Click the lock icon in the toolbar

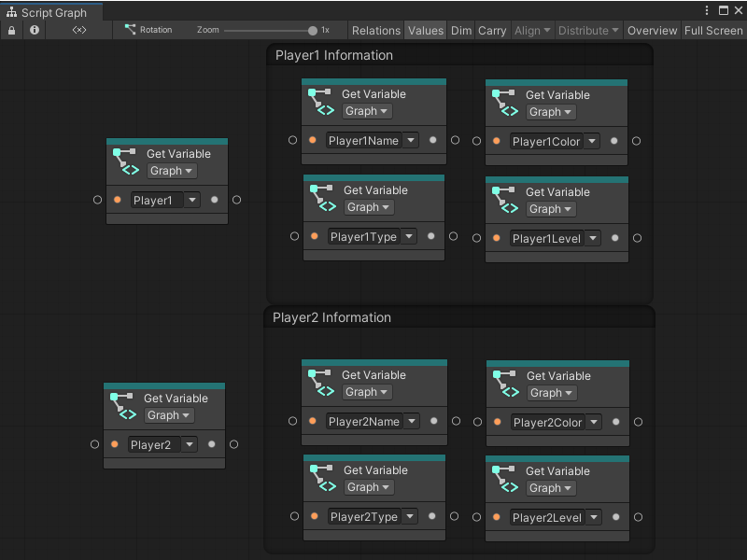coord(11,30)
